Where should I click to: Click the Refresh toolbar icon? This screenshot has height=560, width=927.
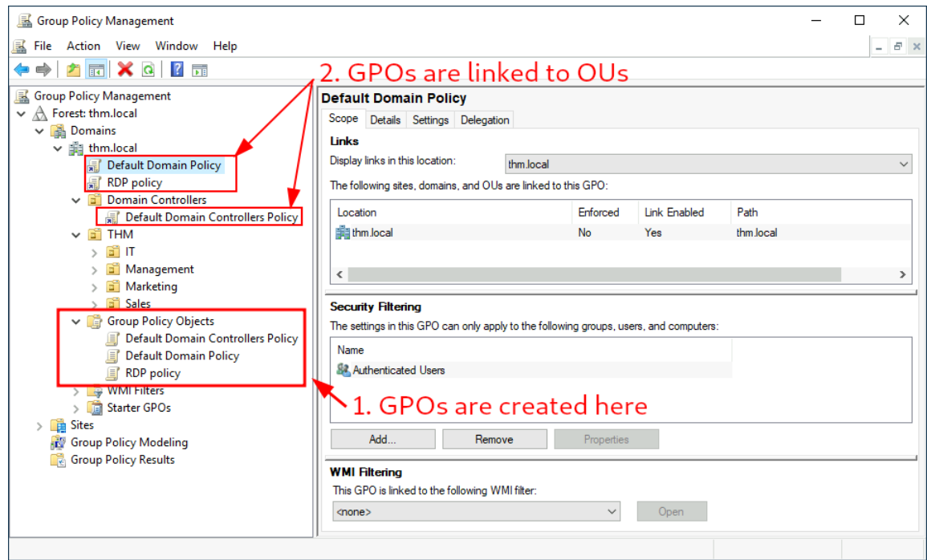pyautogui.click(x=148, y=70)
